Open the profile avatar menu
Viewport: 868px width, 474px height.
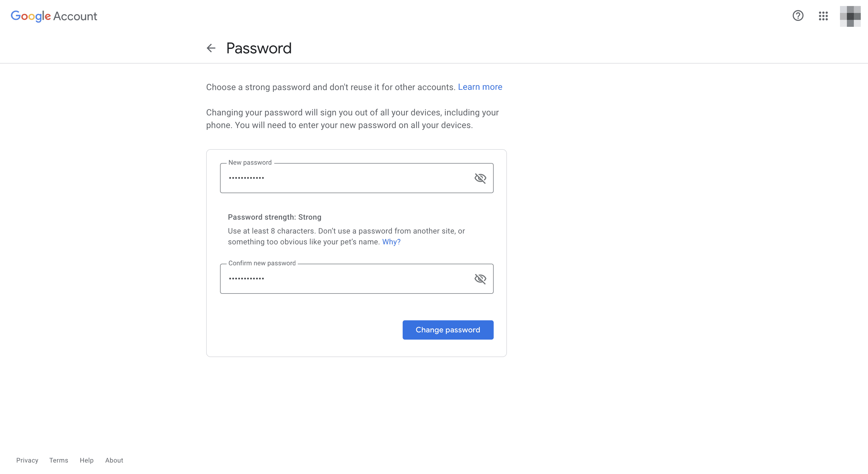coord(850,16)
